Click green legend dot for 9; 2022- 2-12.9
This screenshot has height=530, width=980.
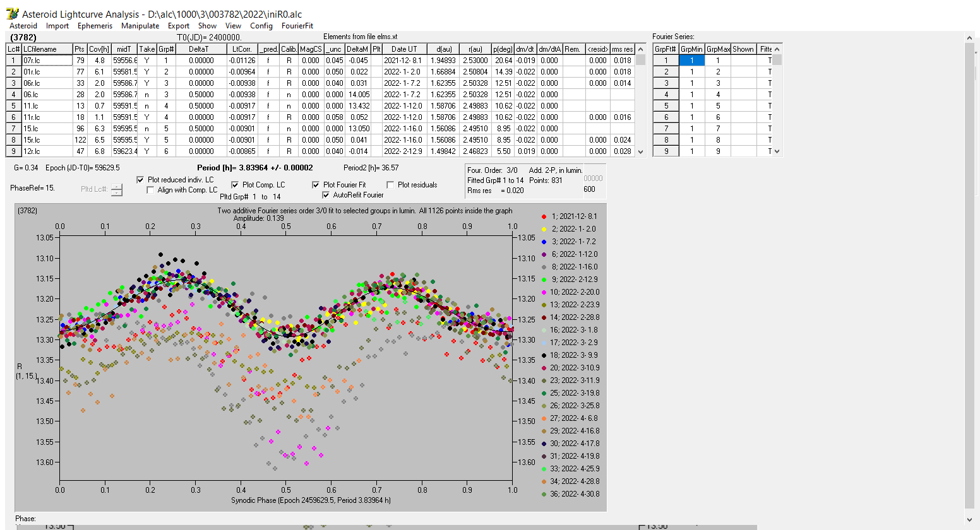click(544, 280)
